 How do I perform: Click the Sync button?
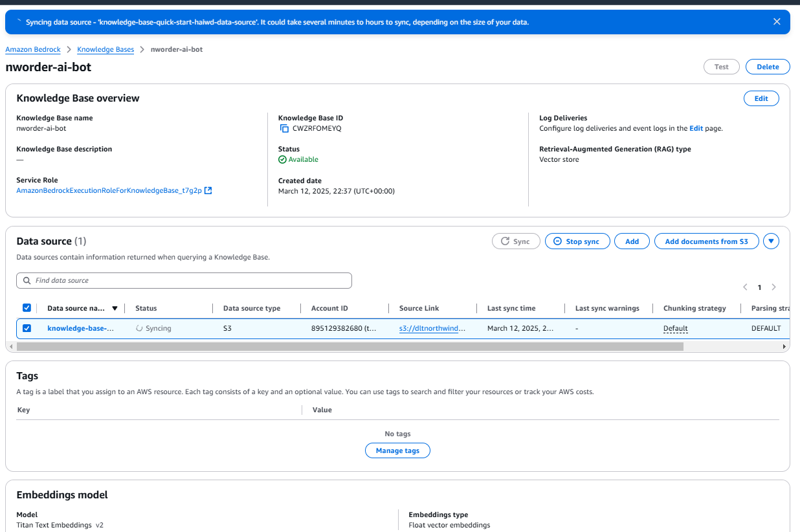pyautogui.click(x=516, y=241)
